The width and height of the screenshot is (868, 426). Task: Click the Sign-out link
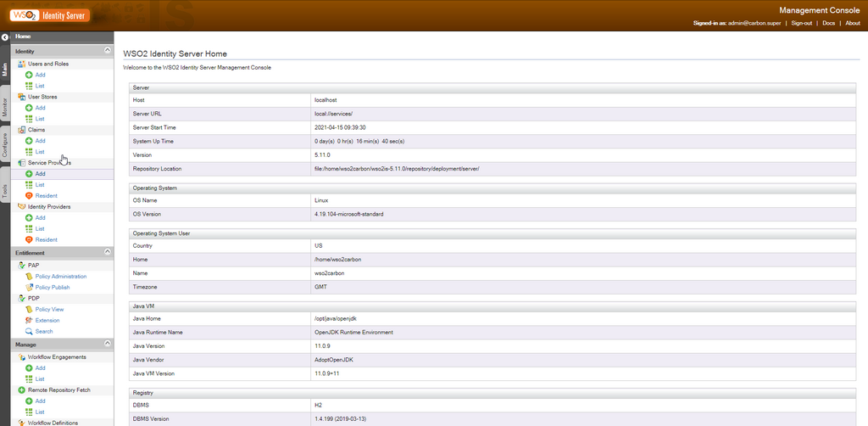(x=801, y=23)
